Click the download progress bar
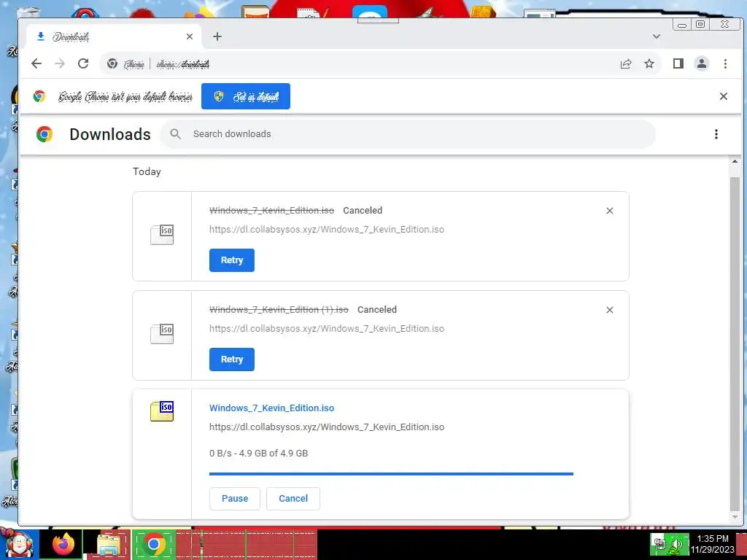The height and width of the screenshot is (560, 747). pyautogui.click(x=391, y=474)
